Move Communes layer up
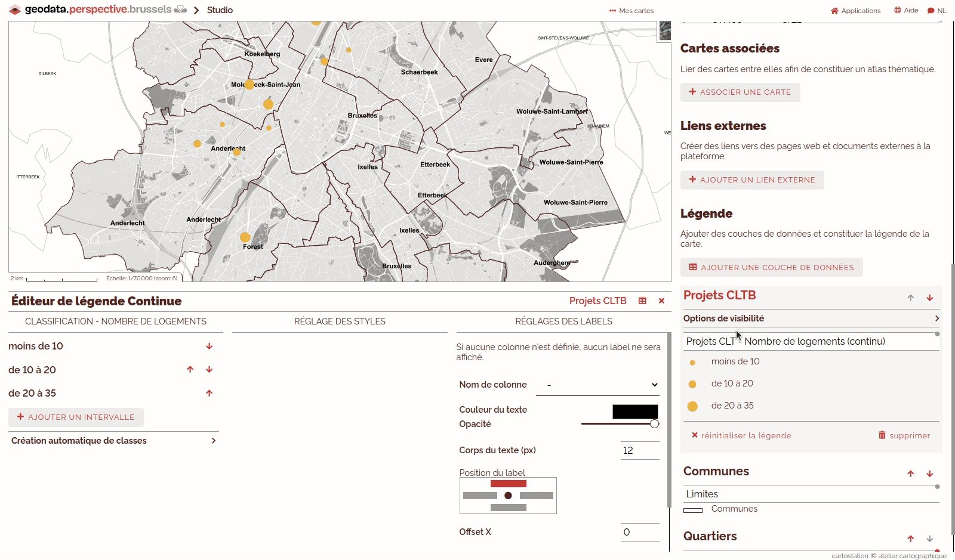955x560 pixels. (910, 474)
